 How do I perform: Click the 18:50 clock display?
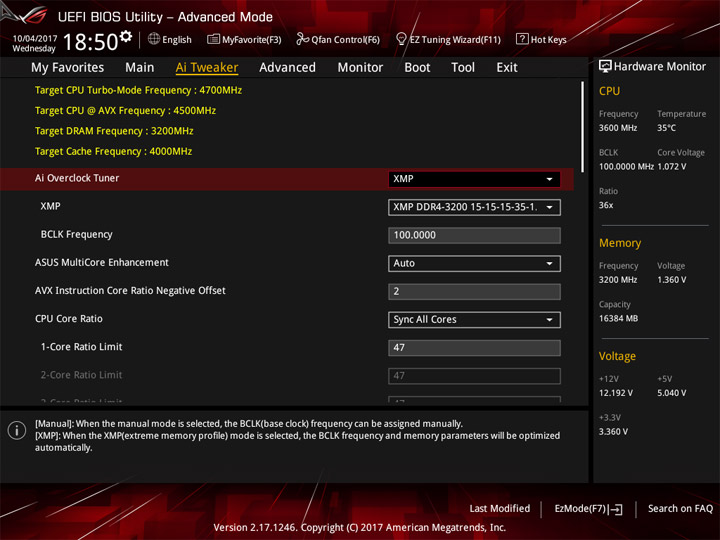coord(90,42)
